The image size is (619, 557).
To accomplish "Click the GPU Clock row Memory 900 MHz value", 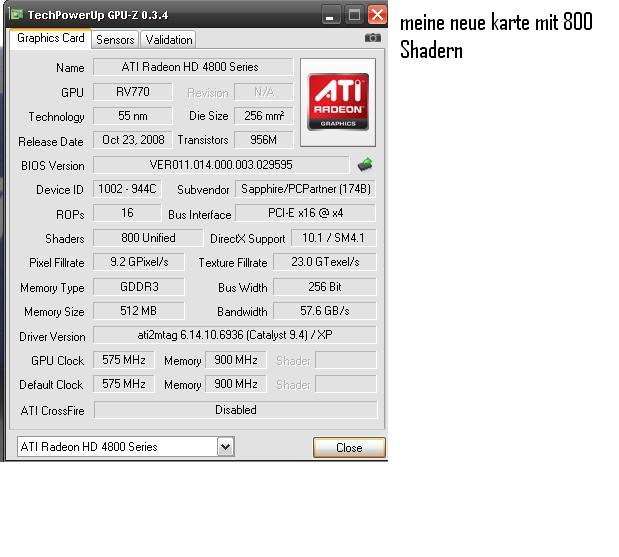I will (236, 360).
